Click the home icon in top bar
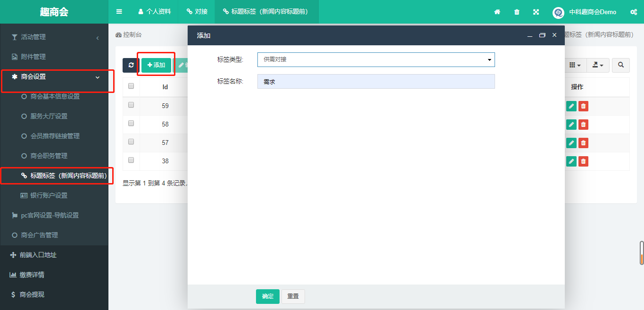Image resolution: width=644 pixels, height=310 pixels. [x=497, y=12]
